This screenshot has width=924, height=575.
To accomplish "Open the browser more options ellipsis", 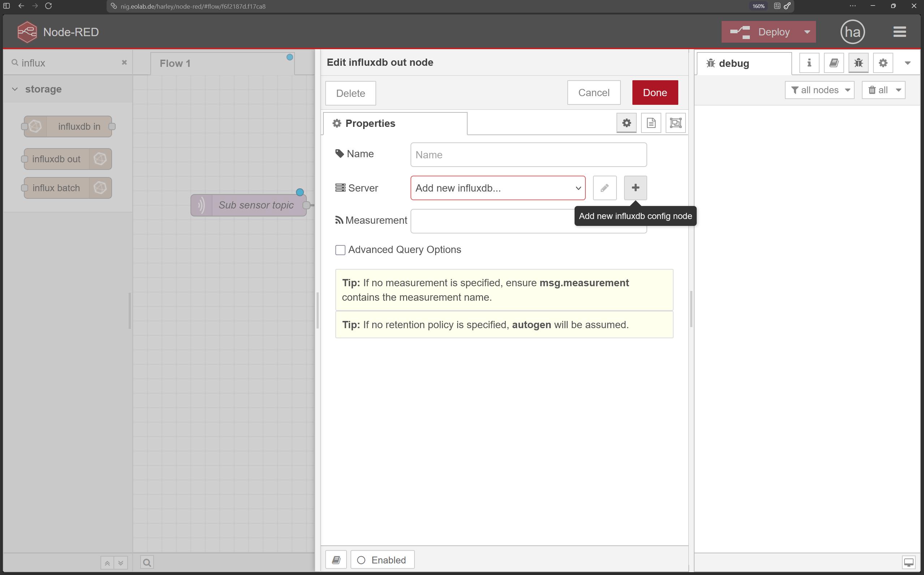I will 853,6.
